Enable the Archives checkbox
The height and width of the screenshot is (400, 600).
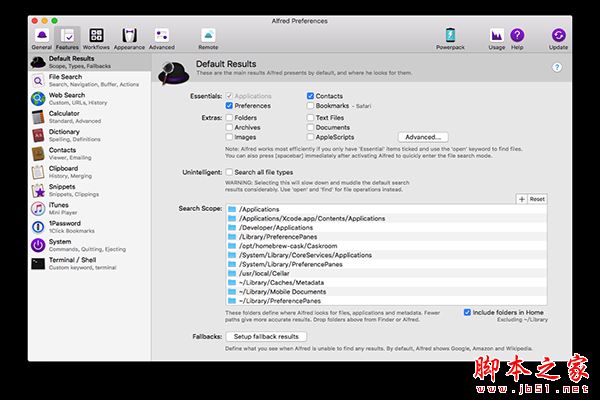(229, 127)
